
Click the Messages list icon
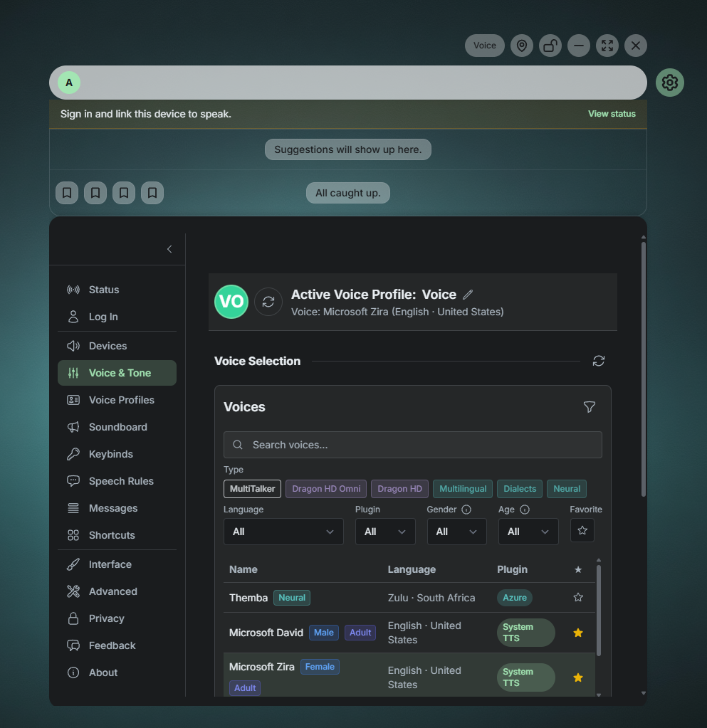tap(73, 508)
